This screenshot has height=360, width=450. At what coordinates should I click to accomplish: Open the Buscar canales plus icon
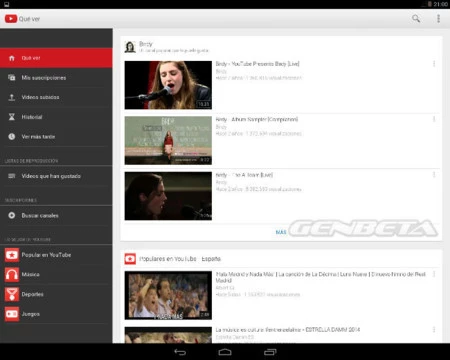pyautogui.click(x=12, y=215)
